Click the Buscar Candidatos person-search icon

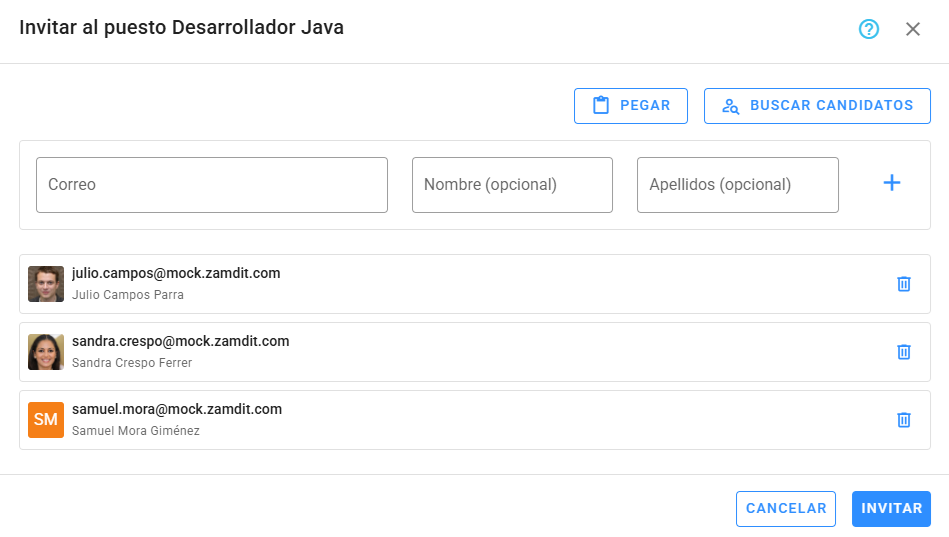pyautogui.click(x=731, y=106)
